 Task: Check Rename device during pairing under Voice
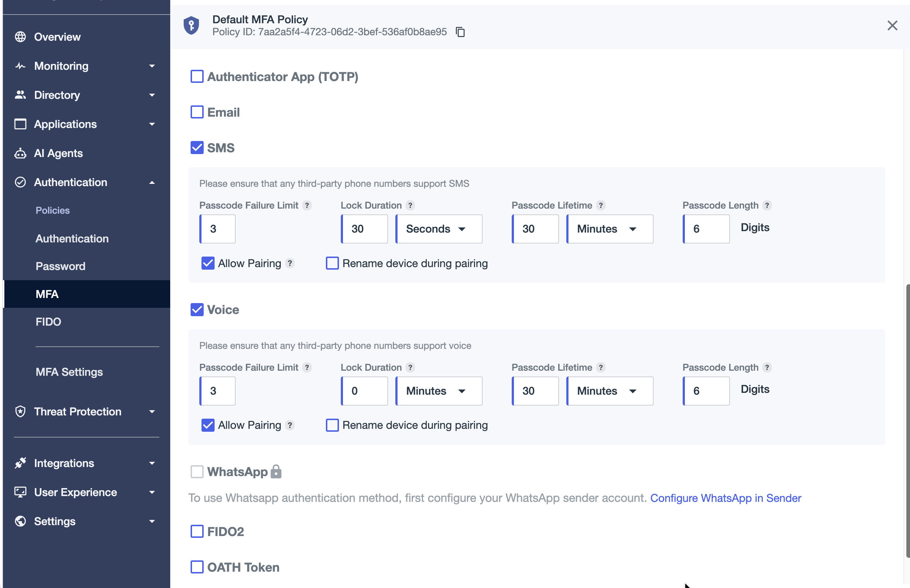point(332,425)
